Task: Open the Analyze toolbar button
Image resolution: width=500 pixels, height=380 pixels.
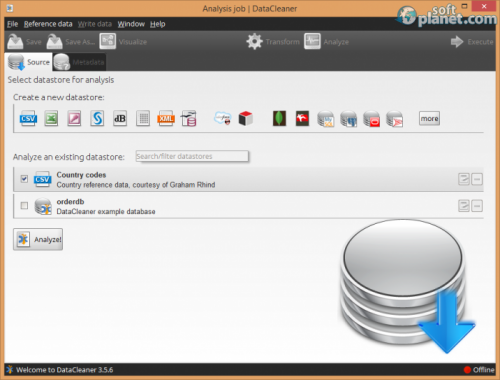Action: (326, 42)
